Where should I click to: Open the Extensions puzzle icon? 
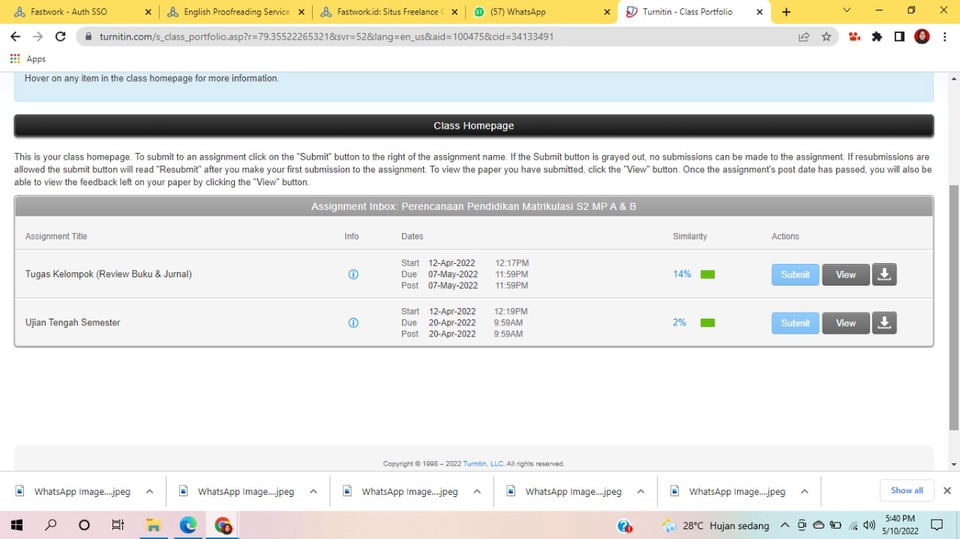coord(877,37)
